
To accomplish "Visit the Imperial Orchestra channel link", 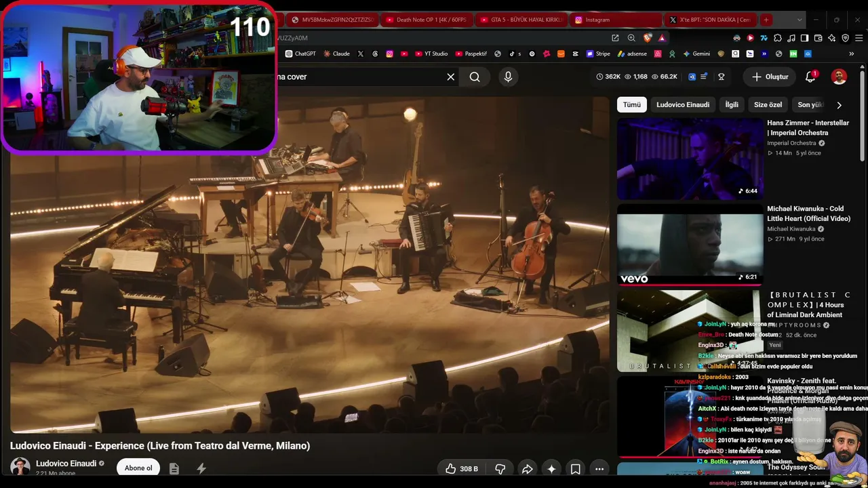I will (791, 143).
